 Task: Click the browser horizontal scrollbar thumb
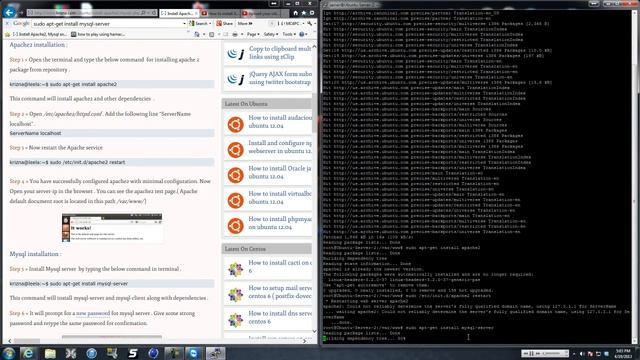[x=27, y=341]
